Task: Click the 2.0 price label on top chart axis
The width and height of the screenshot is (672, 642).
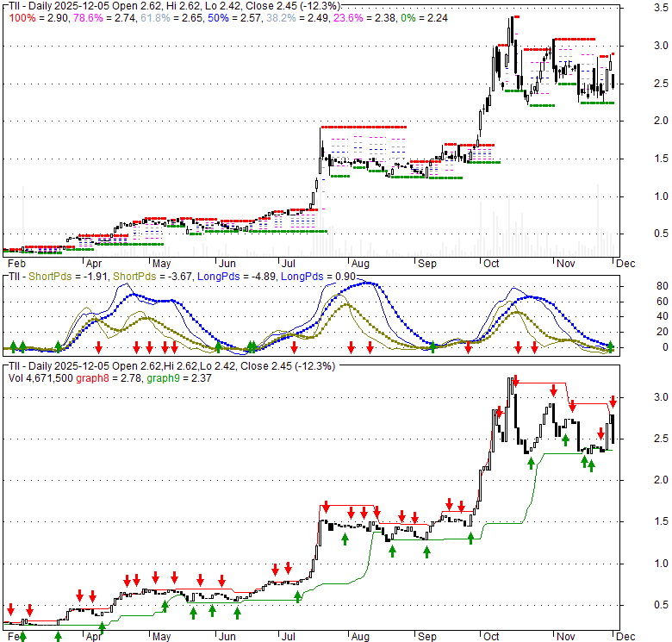Action: [x=661, y=121]
